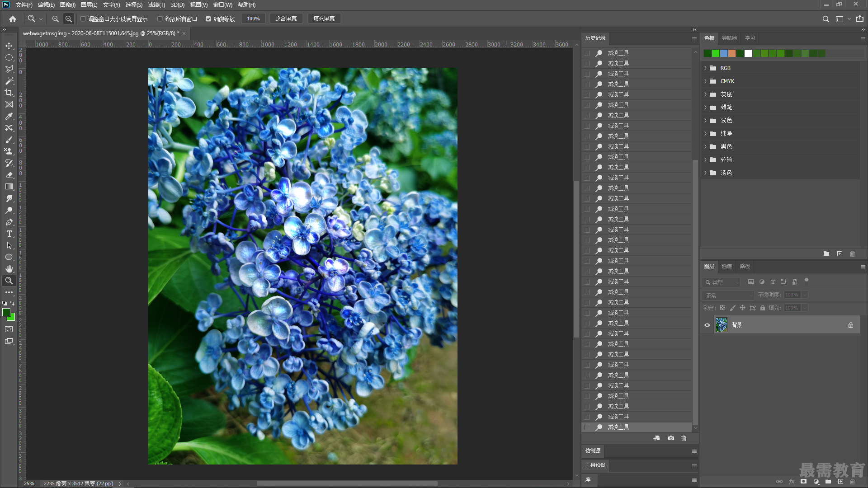Open the search icon in options bar
The width and height of the screenshot is (868, 488).
(x=826, y=19)
